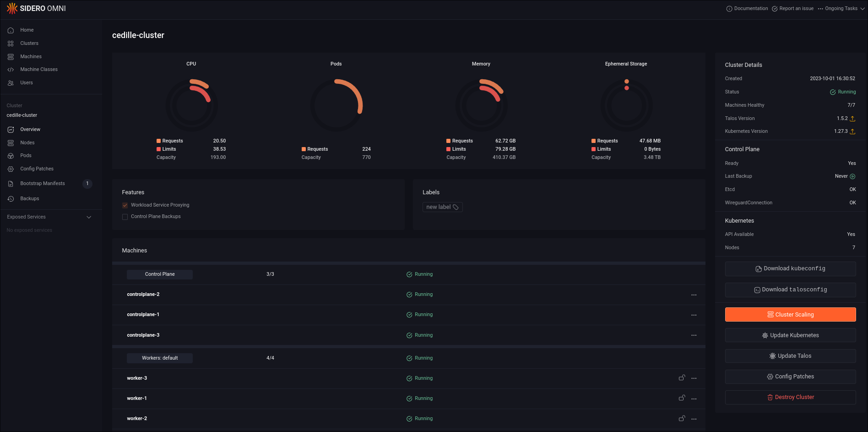The image size is (868, 432).
Task: Disable the Workload Service Proxying checkbox
Action: click(x=125, y=205)
